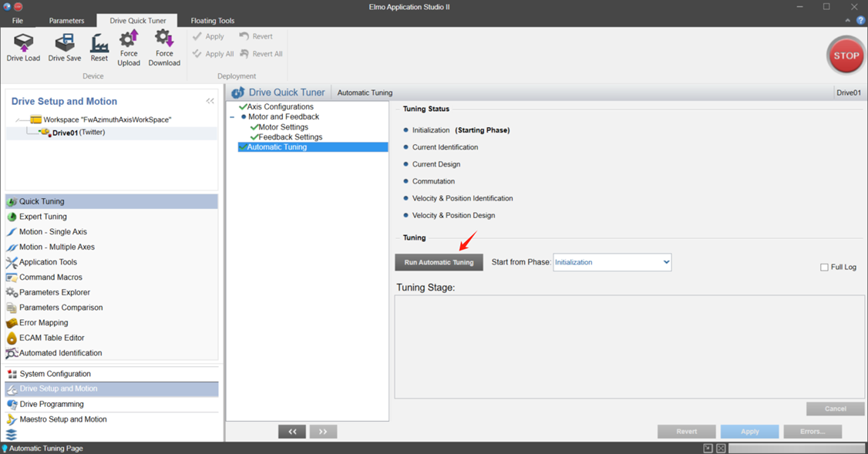Select the Drive Setup and Motion section
Image resolution: width=868 pixels, height=454 pixels.
[x=111, y=388]
